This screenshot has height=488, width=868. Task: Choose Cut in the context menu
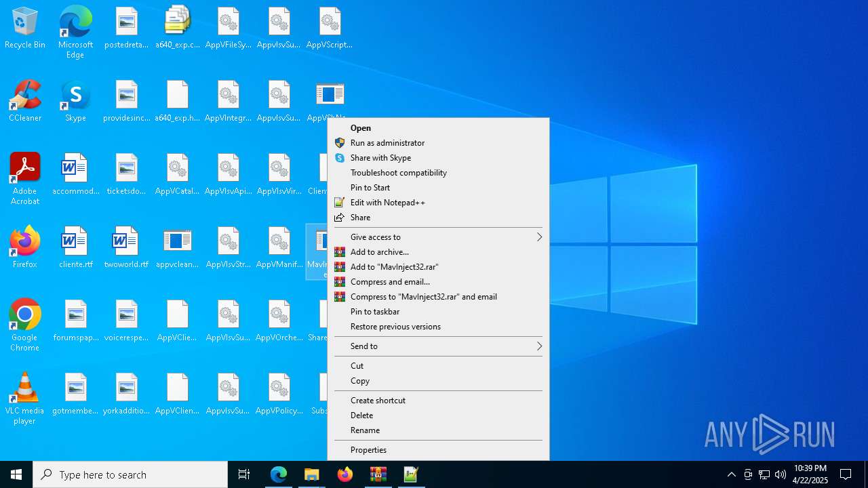(x=438, y=366)
